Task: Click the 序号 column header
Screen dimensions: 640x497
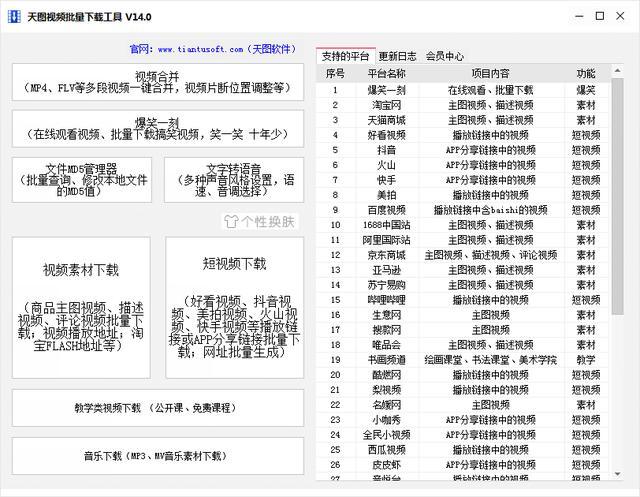Action: 335,73
